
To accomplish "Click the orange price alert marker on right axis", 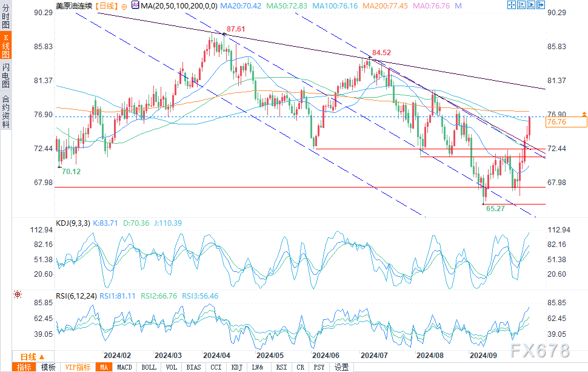I will (x=584, y=113).
